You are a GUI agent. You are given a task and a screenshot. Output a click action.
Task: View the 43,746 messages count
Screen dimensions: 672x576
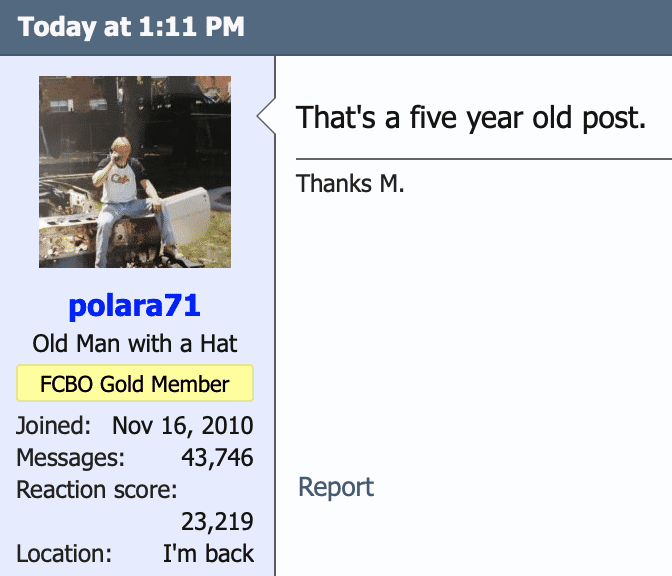216,458
